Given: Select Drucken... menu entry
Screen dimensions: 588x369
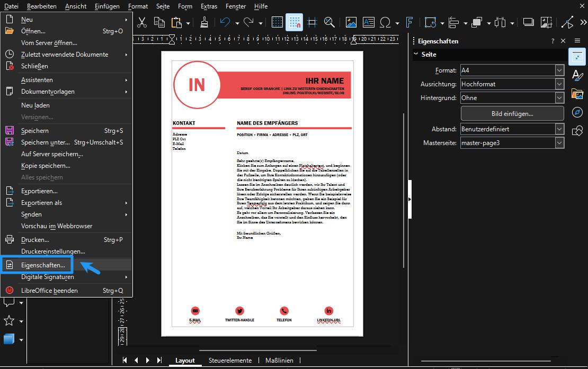Looking at the screenshot, I should [66, 240].
